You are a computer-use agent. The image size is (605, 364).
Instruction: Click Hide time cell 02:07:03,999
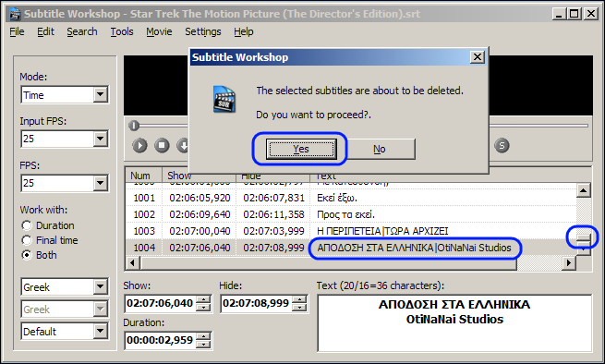click(x=273, y=231)
